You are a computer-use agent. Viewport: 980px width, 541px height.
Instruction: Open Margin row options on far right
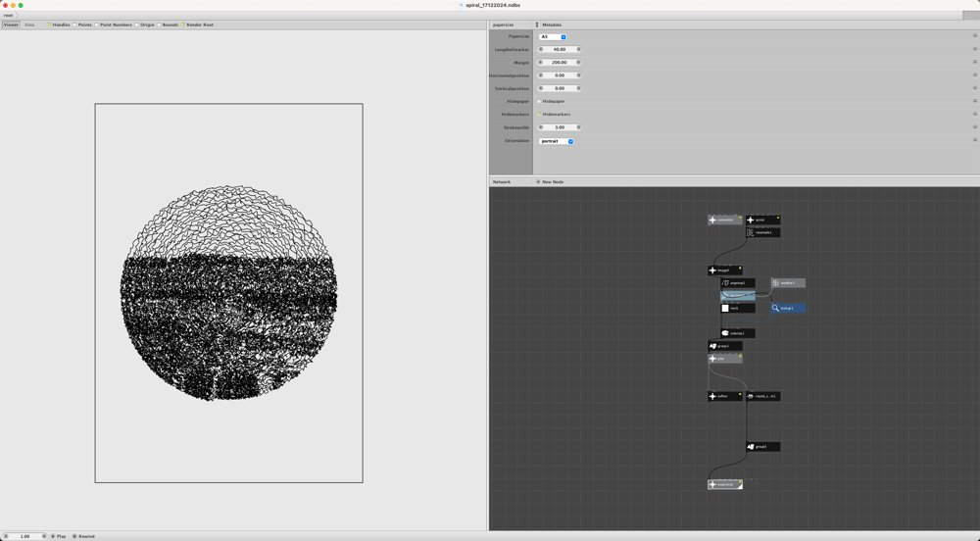click(974, 62)
